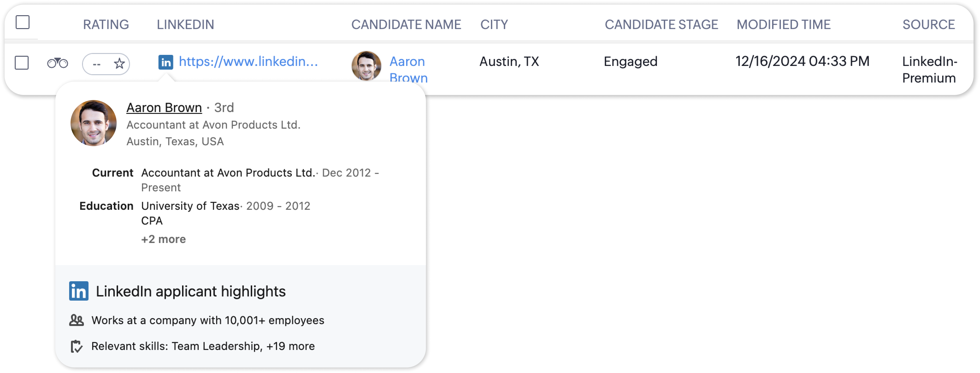This screenshot has width=980, height=373.
Task: Sort by Modified Time column header
Action: [x=783, y=25]
